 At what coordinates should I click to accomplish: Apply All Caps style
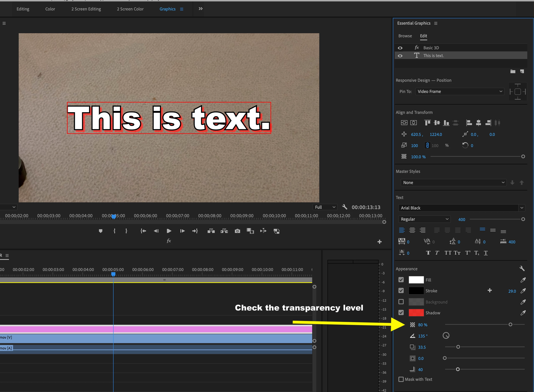(448, 253)
